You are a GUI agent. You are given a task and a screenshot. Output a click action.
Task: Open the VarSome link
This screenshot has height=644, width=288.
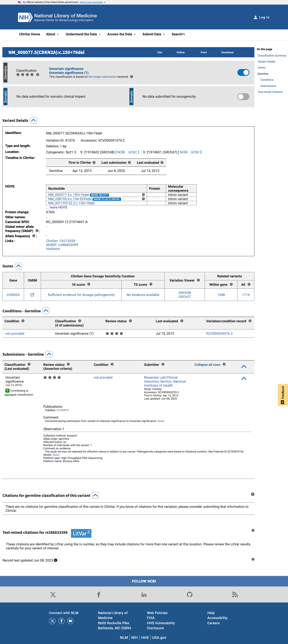(53, 249)
